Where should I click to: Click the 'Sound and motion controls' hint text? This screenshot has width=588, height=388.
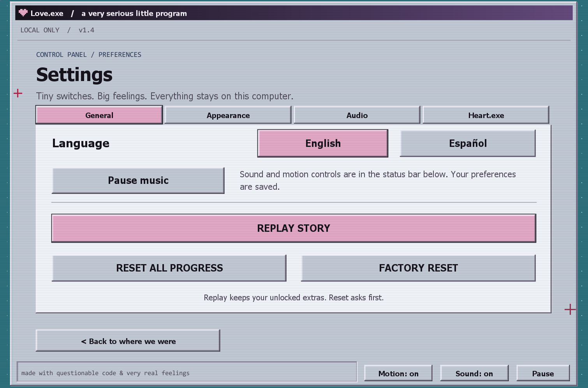click(x=378, y=180)
